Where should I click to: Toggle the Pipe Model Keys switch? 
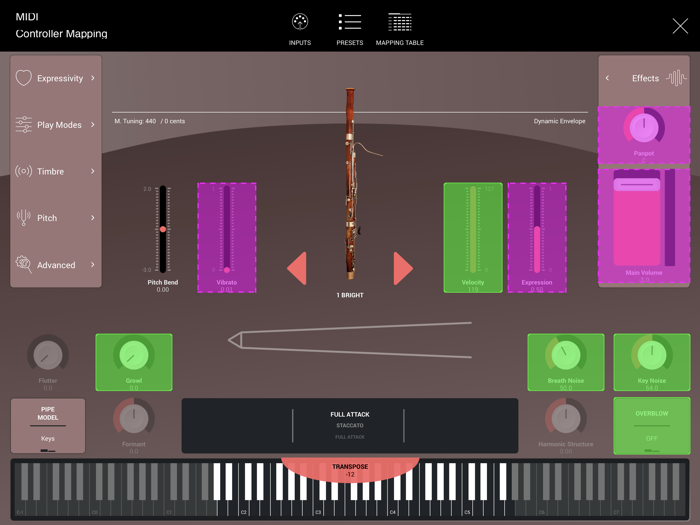tap(48, 426)
